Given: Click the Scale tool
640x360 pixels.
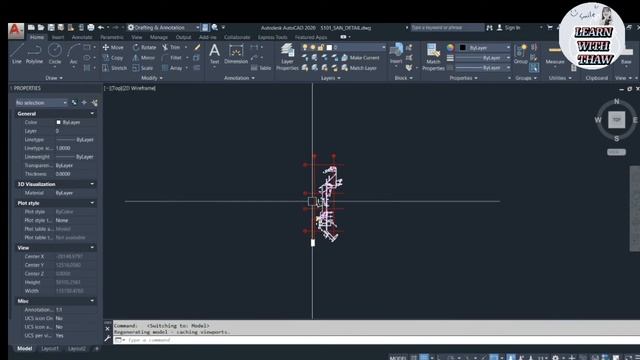Looking at the screenshot, I should tap(143, 68).
